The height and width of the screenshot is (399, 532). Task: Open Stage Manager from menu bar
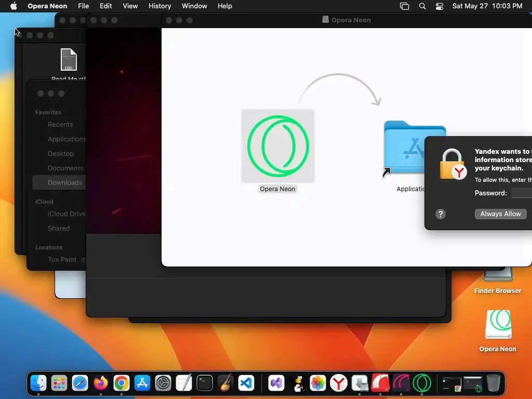tap(404, 6)
